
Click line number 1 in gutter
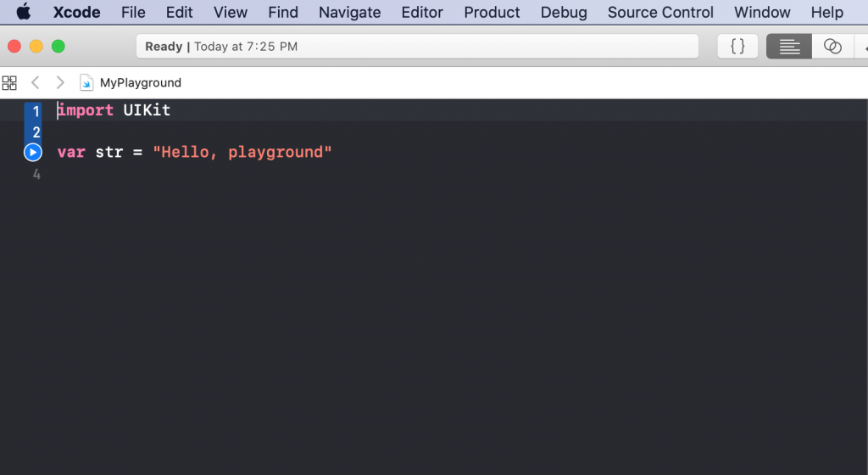[x=36, y=111]
